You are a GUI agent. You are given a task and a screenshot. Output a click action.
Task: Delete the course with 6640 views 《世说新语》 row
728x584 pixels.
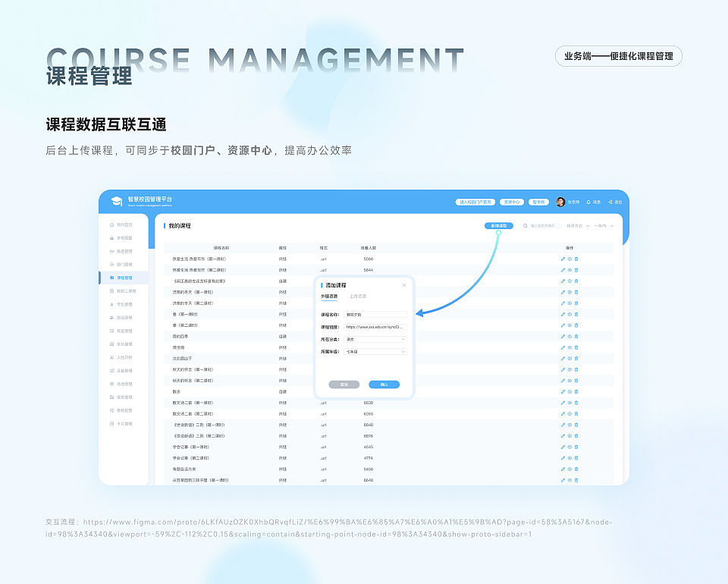(x=576, y=425)
